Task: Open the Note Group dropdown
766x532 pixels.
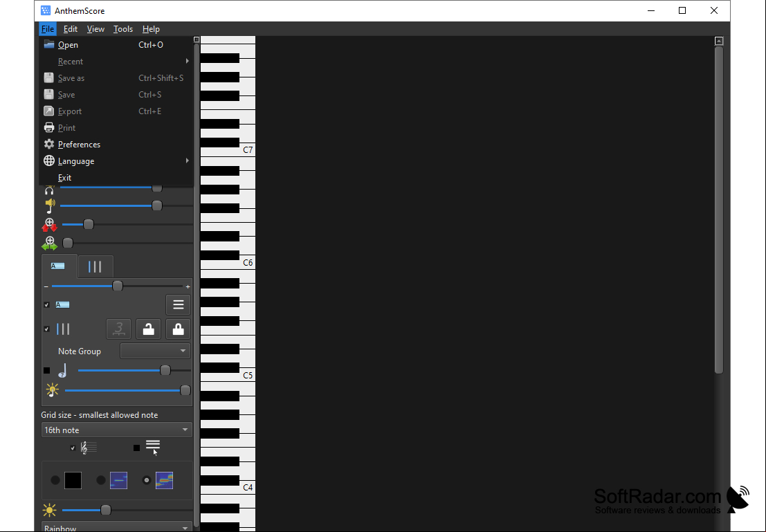Action: [x=156, y=351]
